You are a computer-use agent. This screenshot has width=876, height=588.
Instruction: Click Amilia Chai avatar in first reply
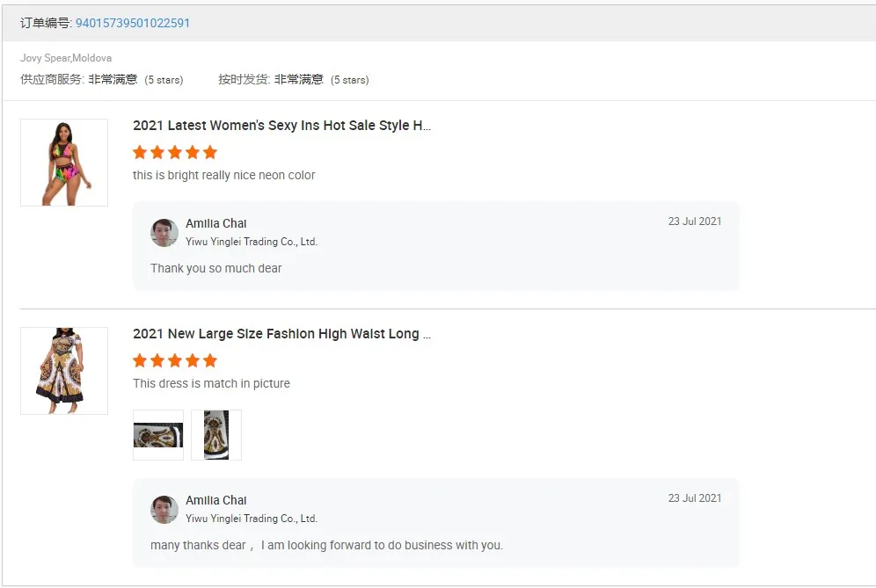[x=164, y=233]
